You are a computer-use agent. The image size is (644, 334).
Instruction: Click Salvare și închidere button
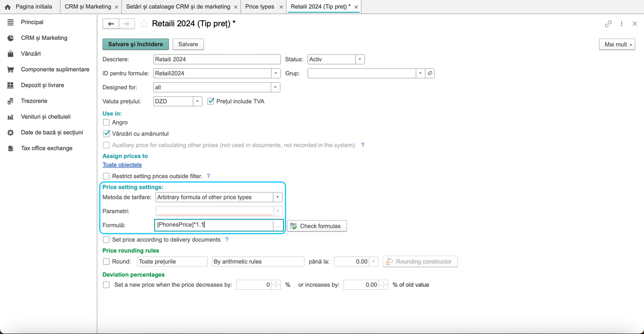pyautogui.click(x=136, y=44)
